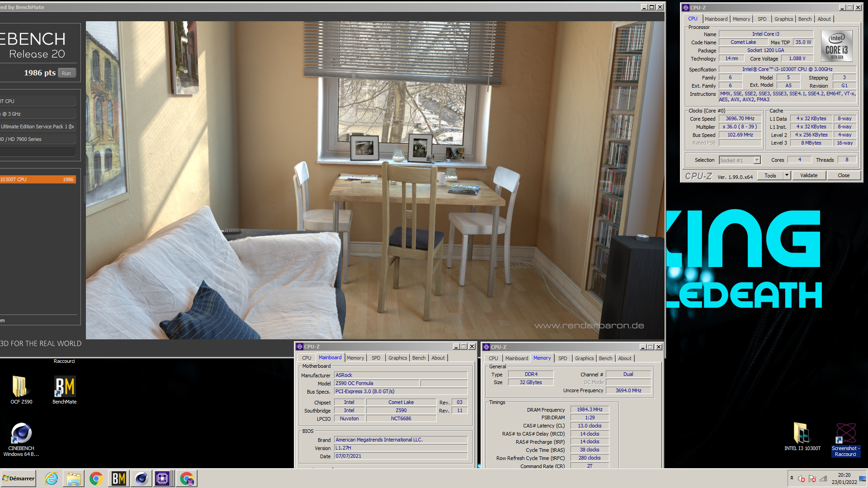Open Memory tab in Mainboard CPU-Z window

click(355, 358)
